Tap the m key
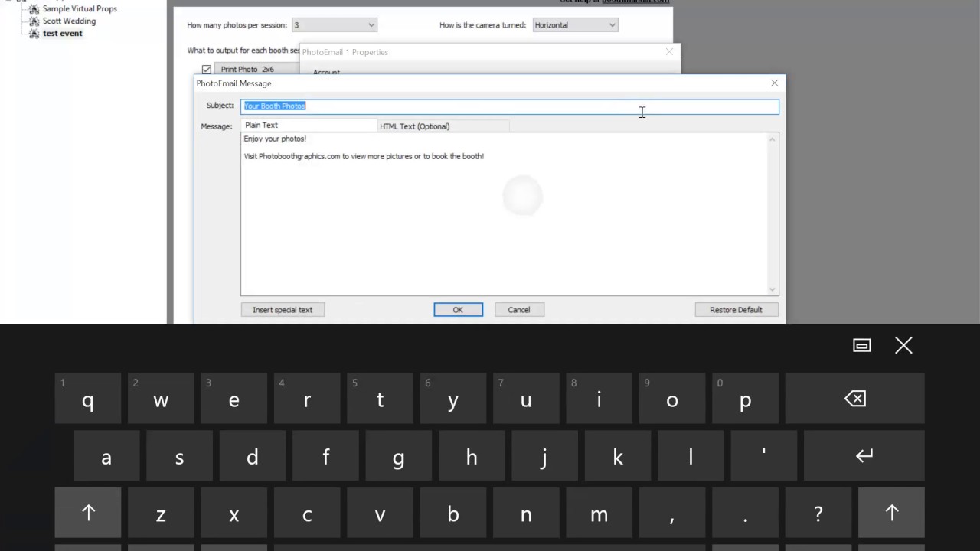The width and height of the screenshot is (980, 551). click(x=599, y=514)
